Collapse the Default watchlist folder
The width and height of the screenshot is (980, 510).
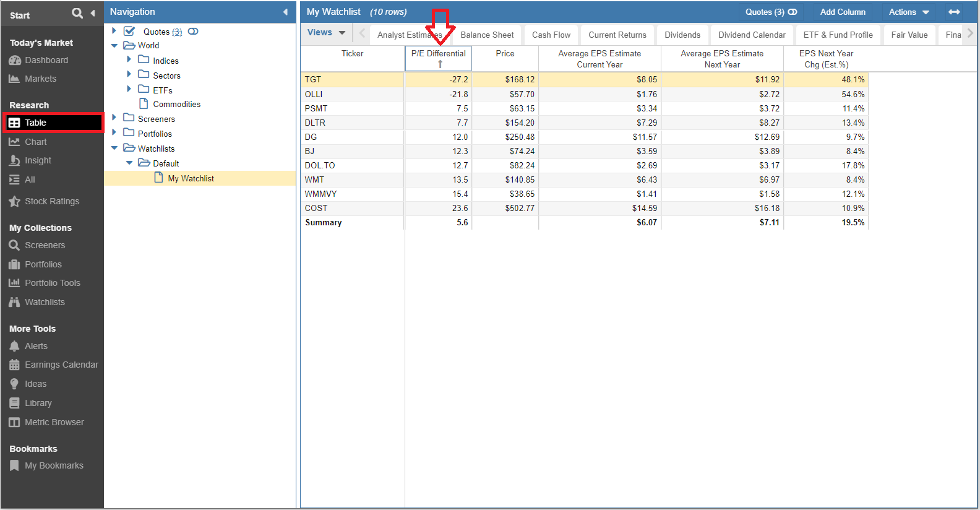(129, 163)
